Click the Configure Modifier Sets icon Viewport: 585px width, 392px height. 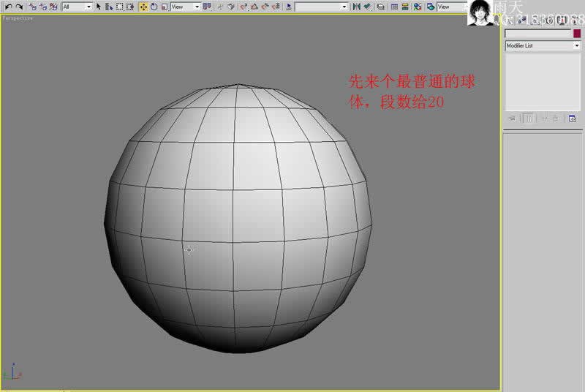tap(573, 118)
